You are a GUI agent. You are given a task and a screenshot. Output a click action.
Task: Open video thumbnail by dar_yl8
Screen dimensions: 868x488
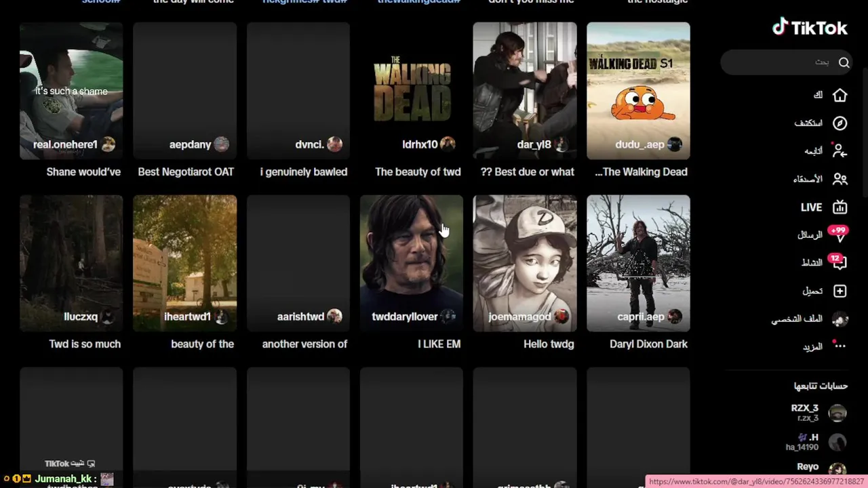[525, 90]
